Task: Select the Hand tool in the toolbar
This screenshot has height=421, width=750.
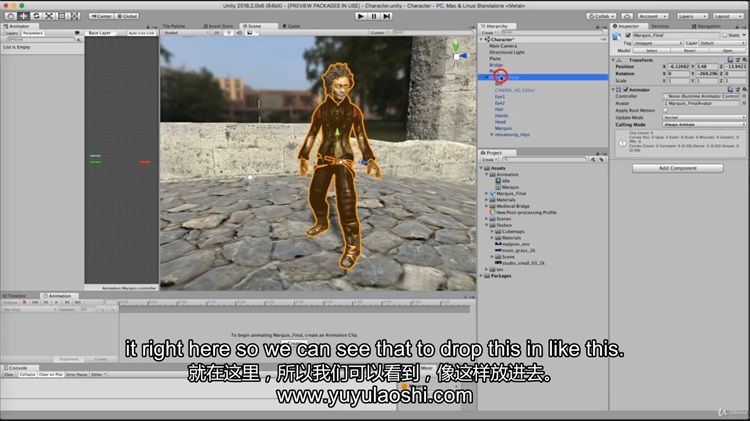Action: (x=10, y=16)
